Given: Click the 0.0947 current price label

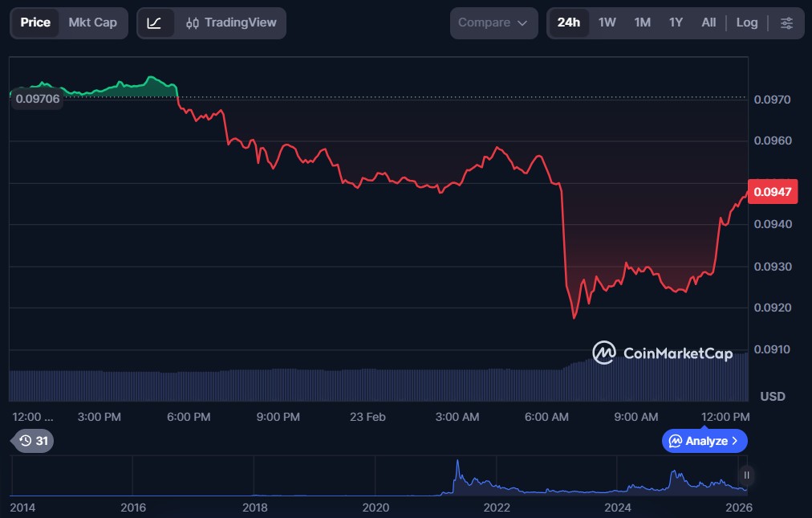Looking at the screenshot, I should tap(773, 192).
